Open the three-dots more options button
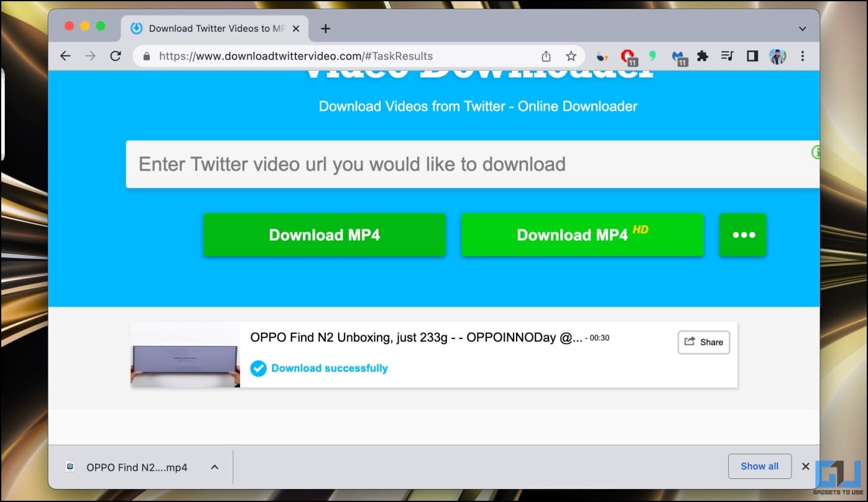868x502 pixels. pyautogui.click(x=743, y=235)
